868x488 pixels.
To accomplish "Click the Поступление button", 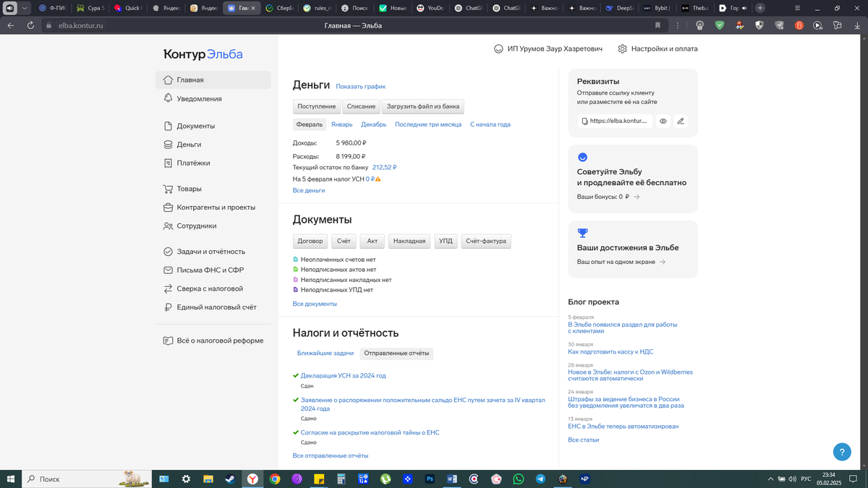I will point(317,106).
